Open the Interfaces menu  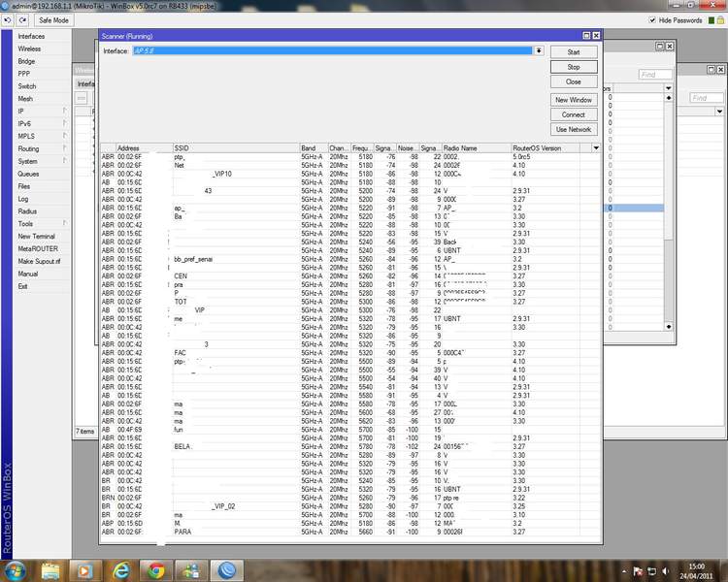click(x=31, y=36)
